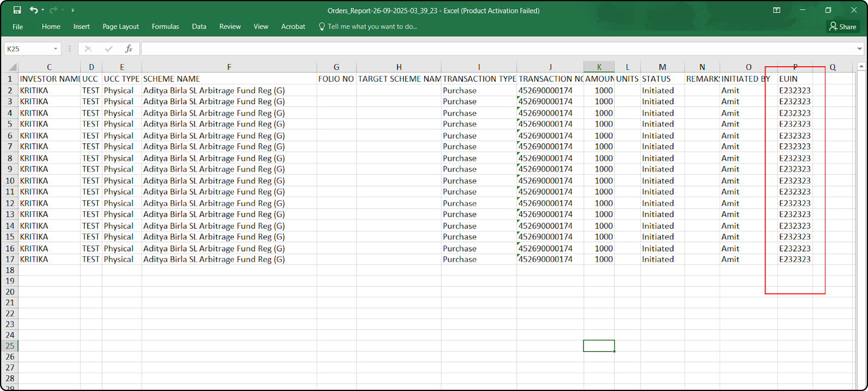Image resolution: width=868 pixels, height=391 pixels.
Task: Click the Save icon in the quick access toolbar
Action: pos(17,10)
